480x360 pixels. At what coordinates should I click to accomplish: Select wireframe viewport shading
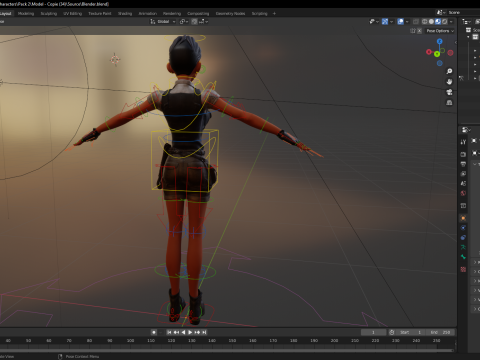(x=425, y=22)
